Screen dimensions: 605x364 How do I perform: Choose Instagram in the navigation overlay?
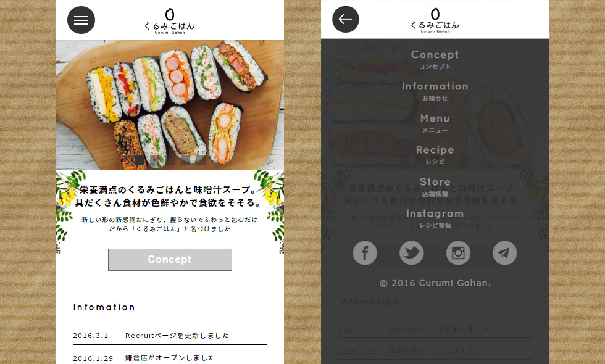[435, 218]
